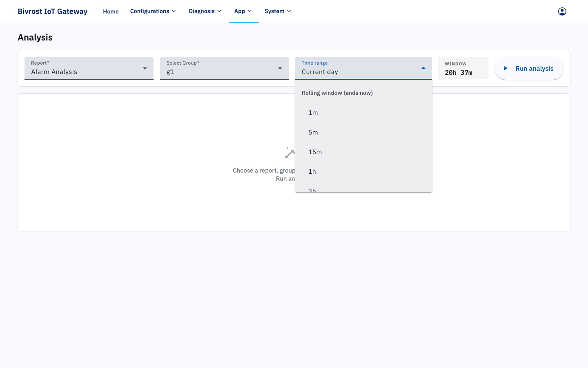Screen dimensions: 588x368
Task: Open the Select Group dropdown showing g1
Action: (x=224, y=68)
